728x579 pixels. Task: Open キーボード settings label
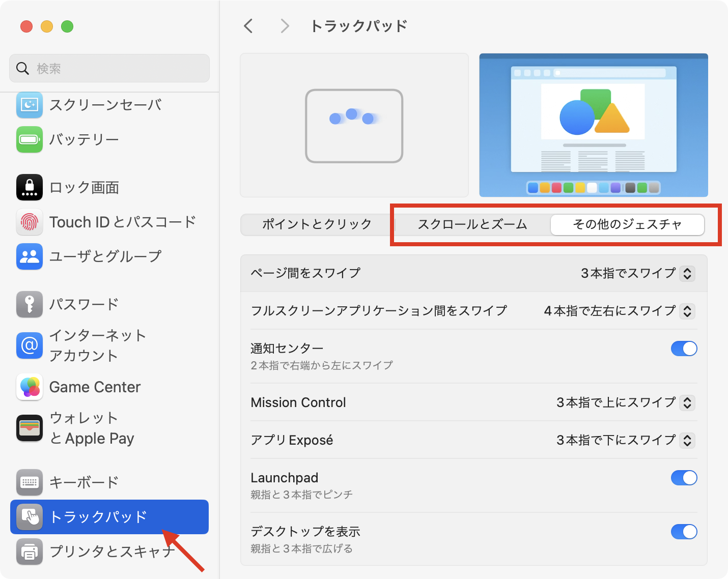[x=84, y=482]
